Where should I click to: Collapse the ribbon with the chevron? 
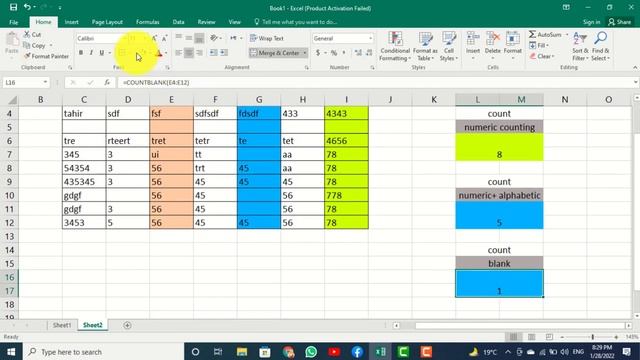[635, 68]
